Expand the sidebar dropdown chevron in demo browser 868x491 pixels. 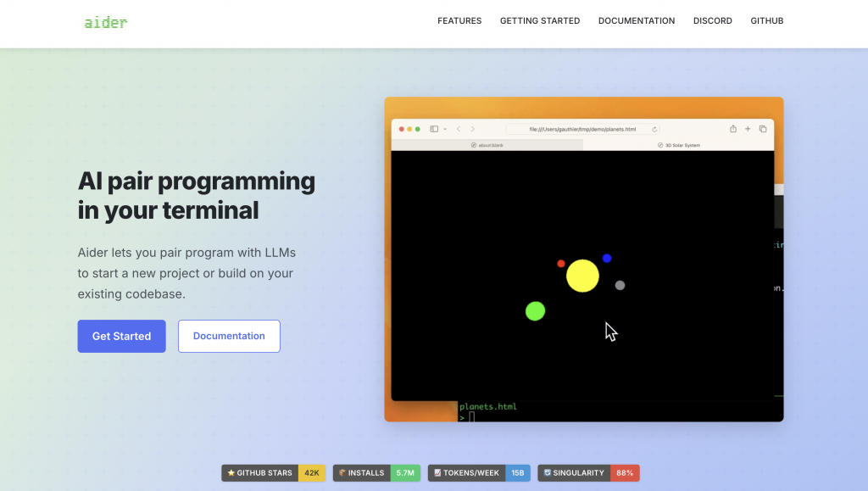[445, 129]
